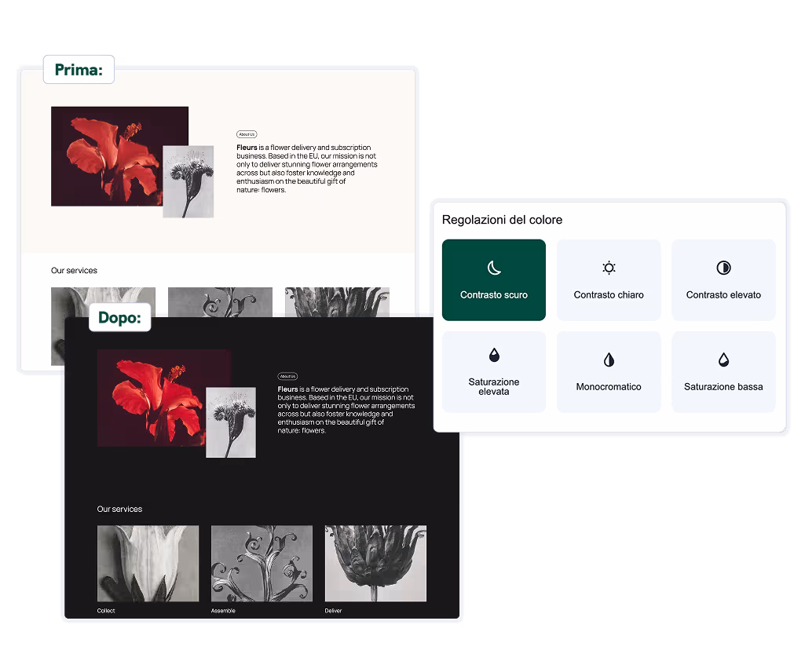The height and width of the screenshot is (672, 805).
Task: Click the Our services heading in dark preview
Action: point(121,509)
